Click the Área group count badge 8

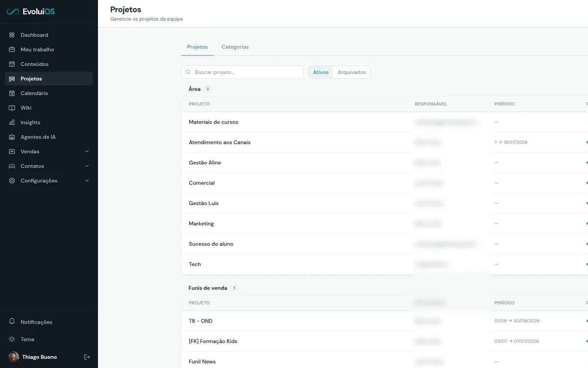click(x=208, y=89)
